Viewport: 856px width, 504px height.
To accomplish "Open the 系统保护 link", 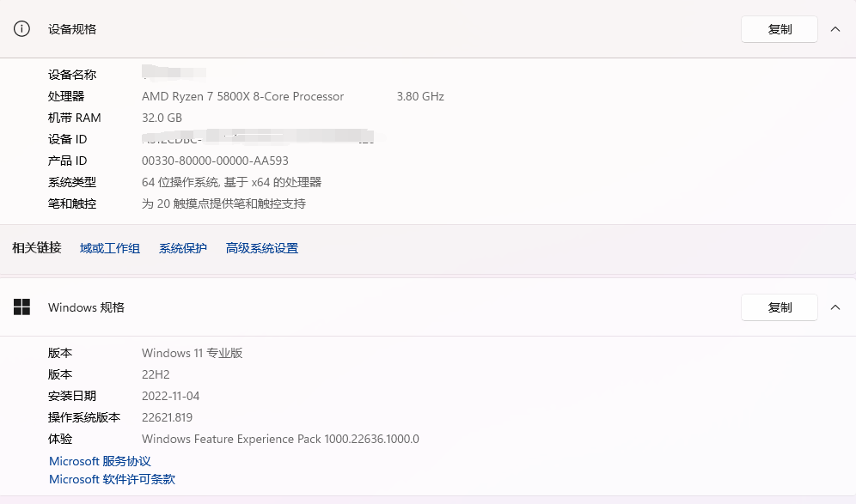I will point(183,249).
